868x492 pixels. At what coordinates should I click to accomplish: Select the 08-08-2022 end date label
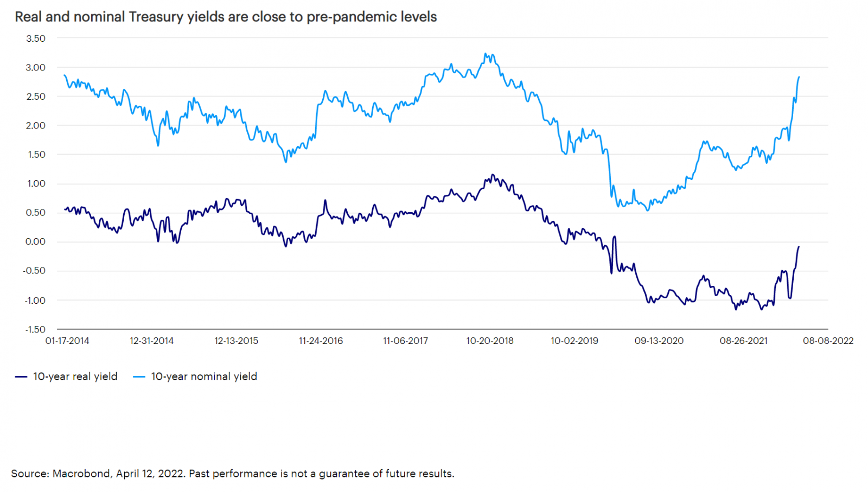[x=828, y=341]
